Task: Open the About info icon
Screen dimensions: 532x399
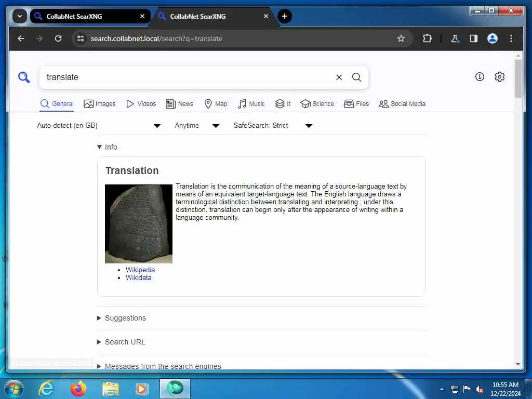Action: tap(480, 77)
